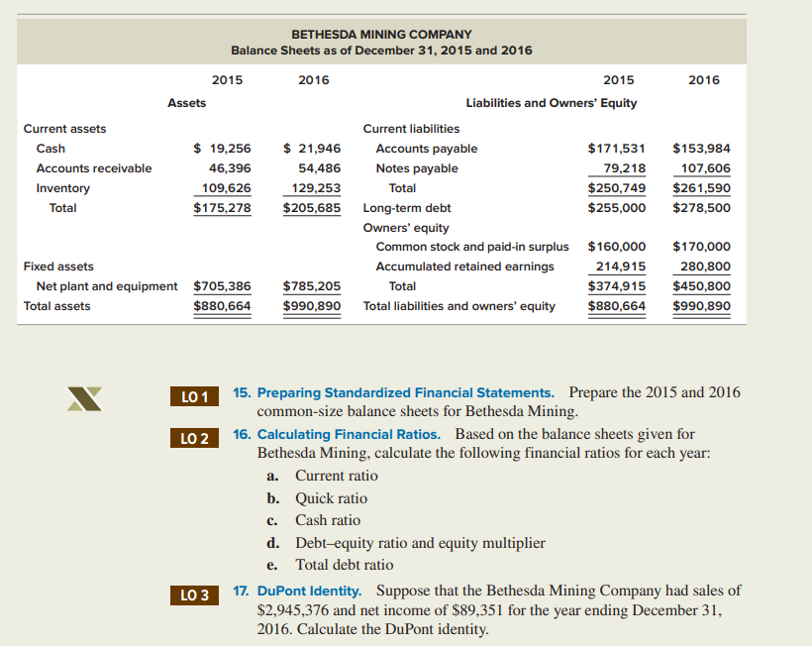The image size is (812, 646).
Task: Open the Preparing Standardized Financial Statements heading
Action: 405,392
